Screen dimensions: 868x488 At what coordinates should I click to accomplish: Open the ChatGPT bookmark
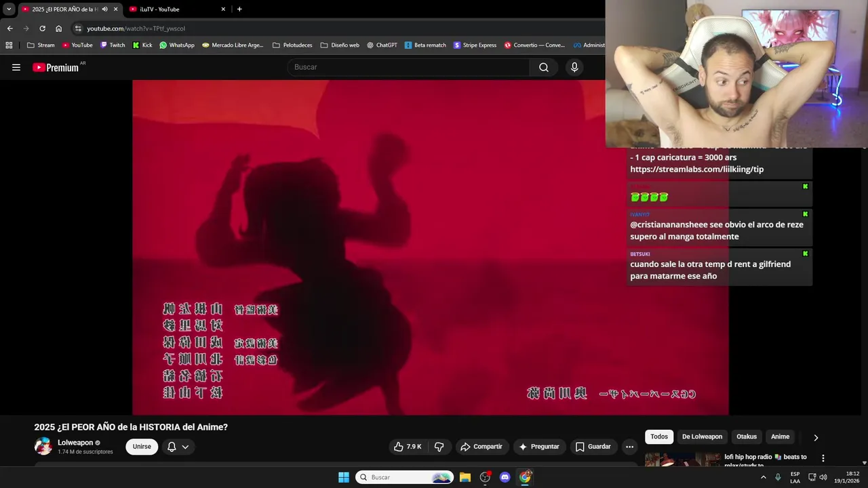[382, 45]
